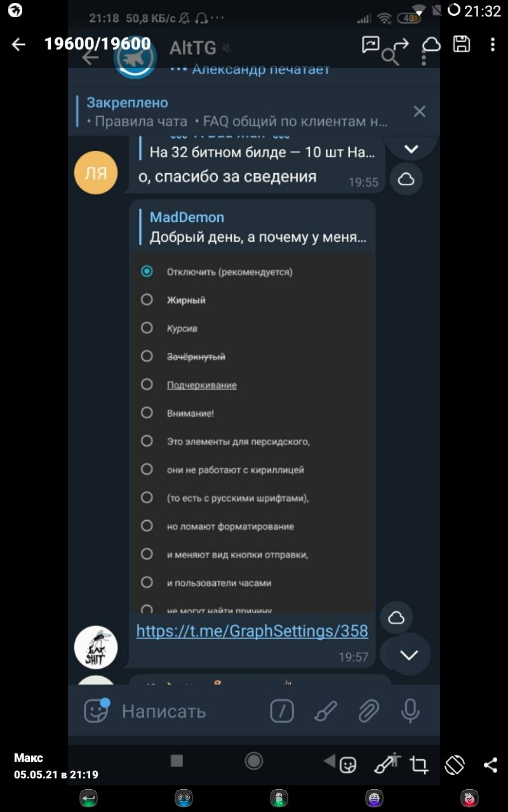This screenshot has height=812, width=508.
Task: Go back with the top-left arrow
Action: tap(18, 44)
